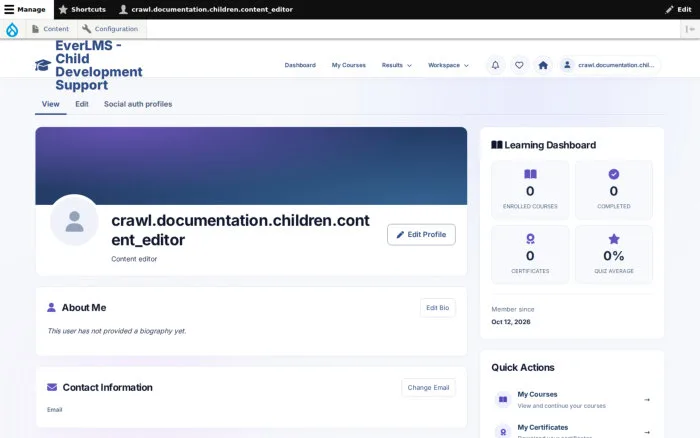
Task: Open the Content admin menu
Action: pyautogui.click(x=50, y=29)
